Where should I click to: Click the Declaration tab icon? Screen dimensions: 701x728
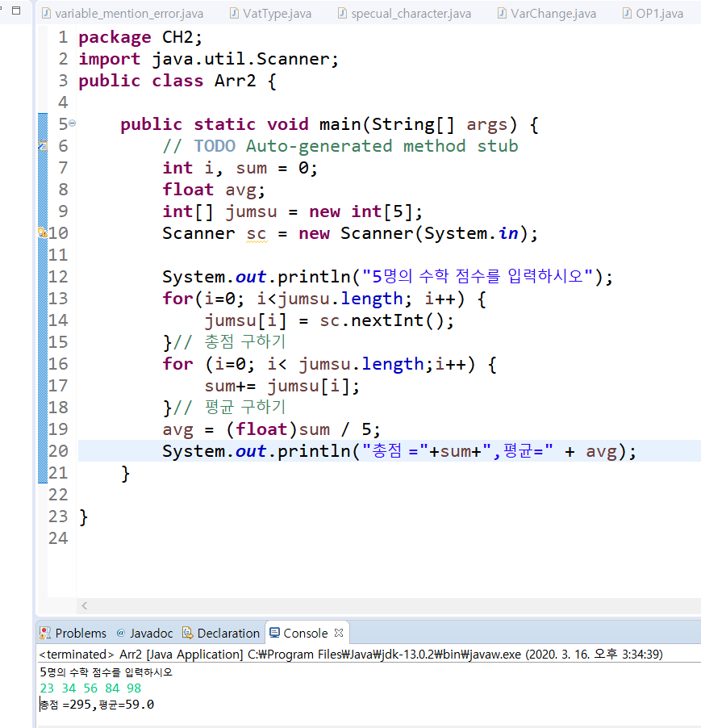coord(187,633)
